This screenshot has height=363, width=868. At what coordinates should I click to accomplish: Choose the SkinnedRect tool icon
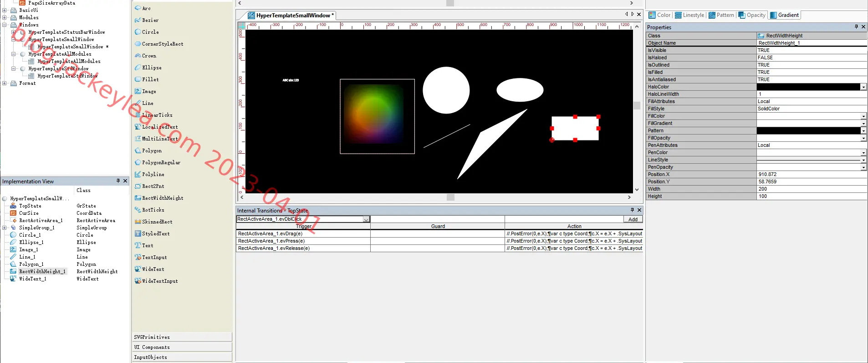pyautogui.click(x=138, y=222)
